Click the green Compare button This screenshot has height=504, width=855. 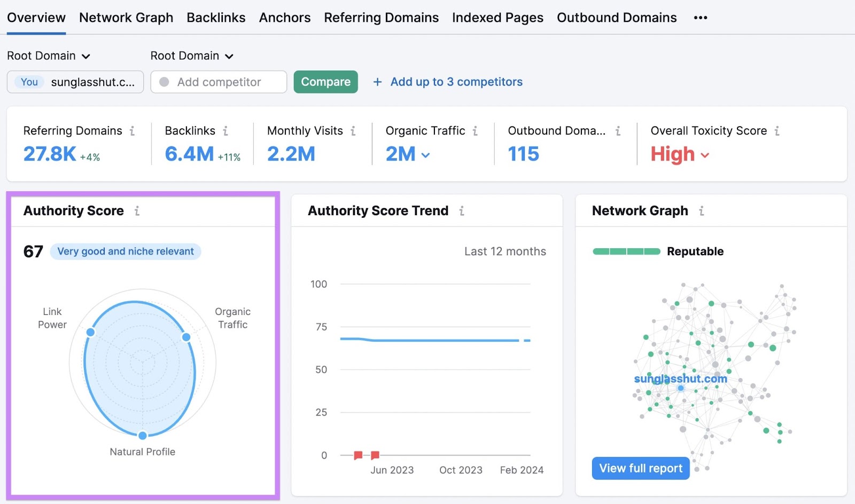tap(325, 82)
